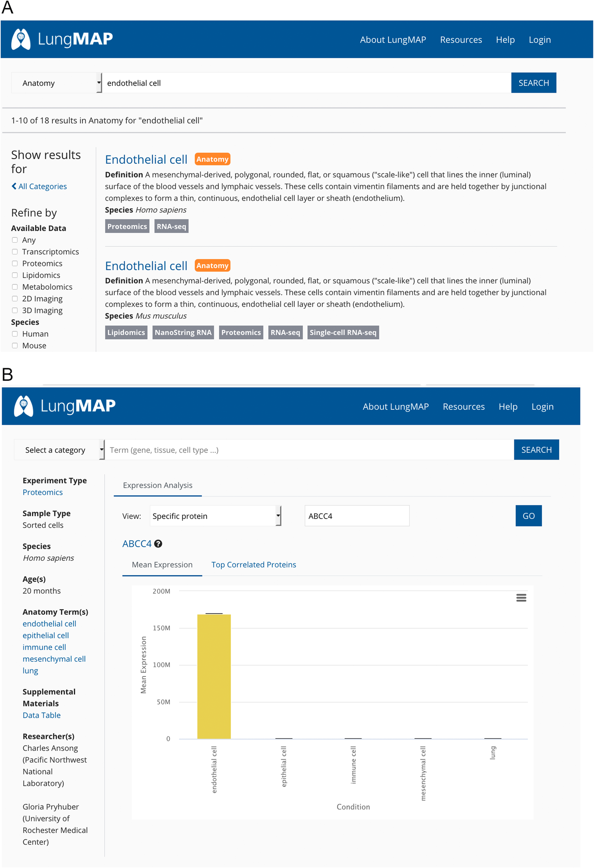The image size is (594, 868).
Task: Open Resources menu in panel A header
Action: [x=461, y=40]
